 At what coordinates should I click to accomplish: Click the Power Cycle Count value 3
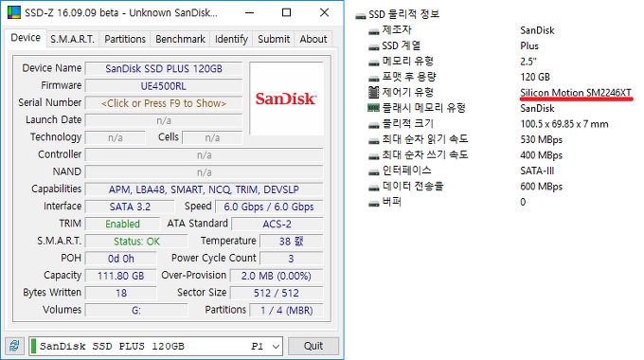pyautogui.click(x=291, y=259)
